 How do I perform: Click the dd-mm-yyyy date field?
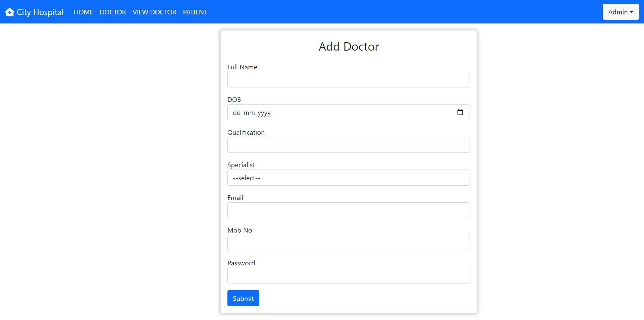click(x=302, y=112)
